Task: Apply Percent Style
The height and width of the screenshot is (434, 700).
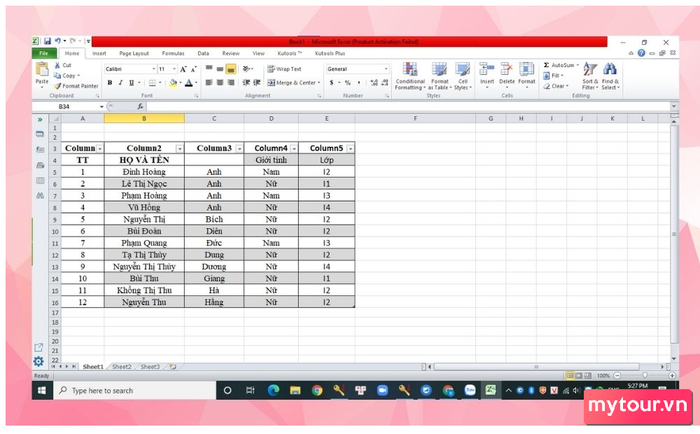Action: [347, 83]
